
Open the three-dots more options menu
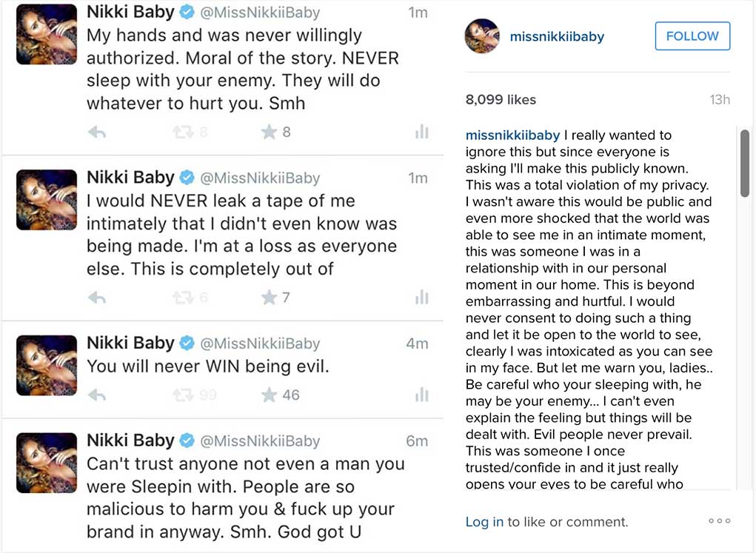(719, 521)
